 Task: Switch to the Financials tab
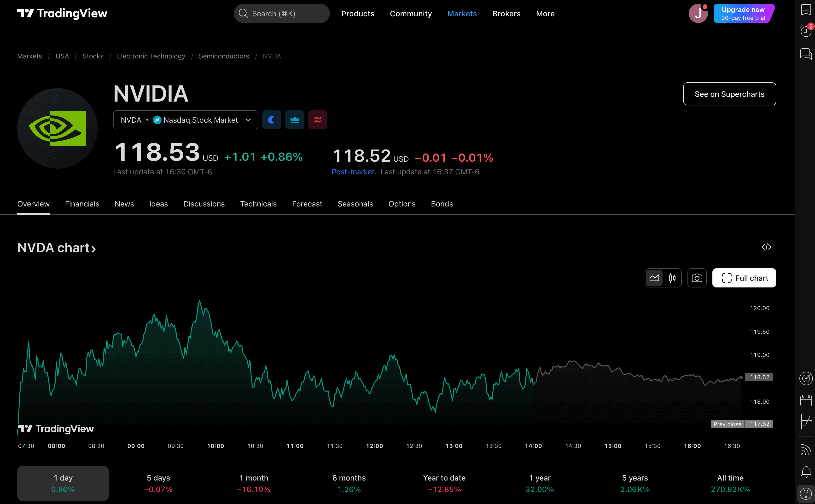pyautogui.click(x=82, y=204)
